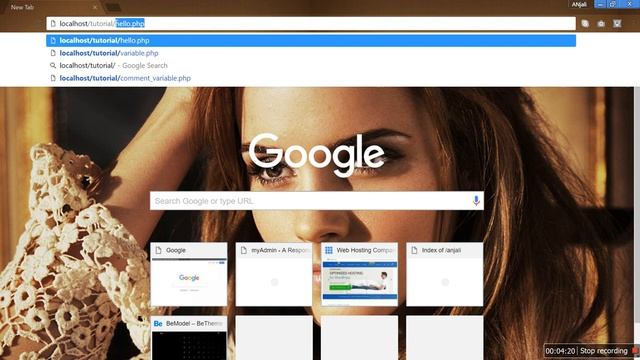This screenshot has width=640, height=360.
Task: Select the localhost/tutorial/ Google Search suggestion
Action: (x=311, y=65)
